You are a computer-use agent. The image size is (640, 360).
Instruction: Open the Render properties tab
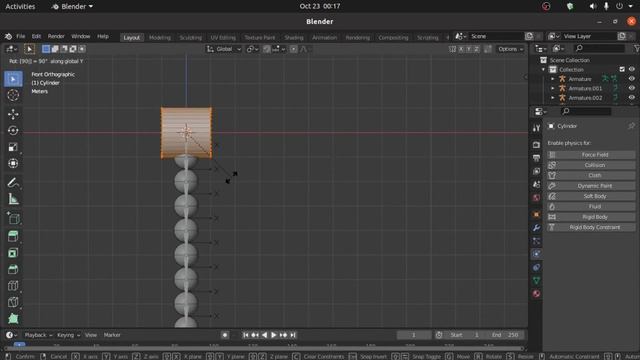tap(536, 144)
